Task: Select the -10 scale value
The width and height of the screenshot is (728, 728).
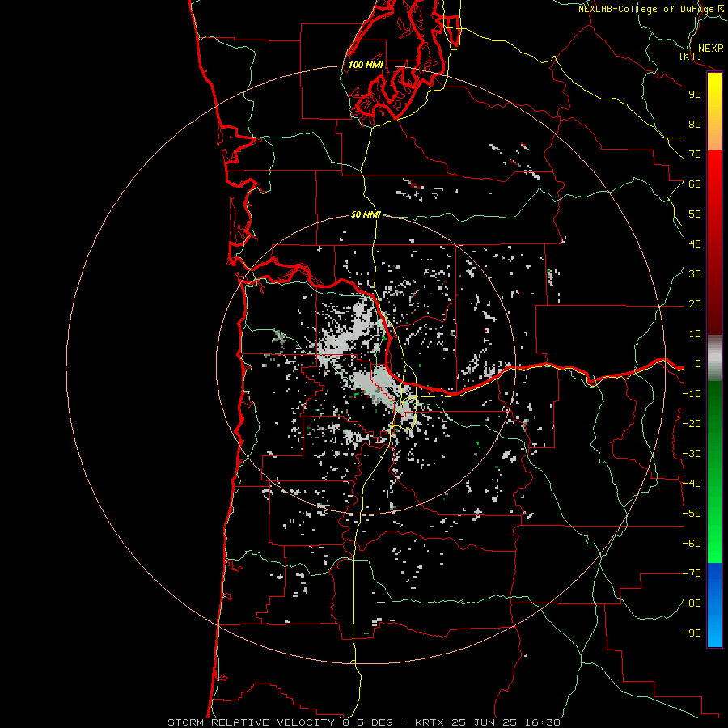Action: [692, 394]
